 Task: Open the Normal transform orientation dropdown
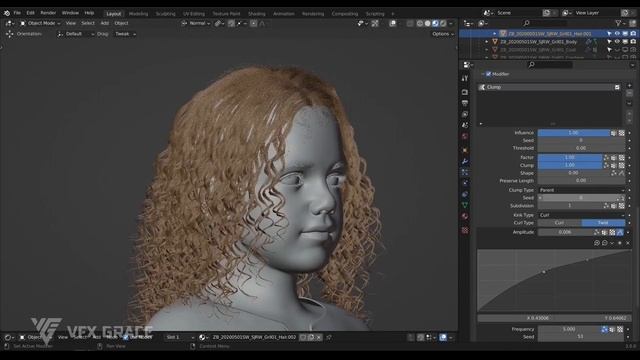click(x=196, y=23)
